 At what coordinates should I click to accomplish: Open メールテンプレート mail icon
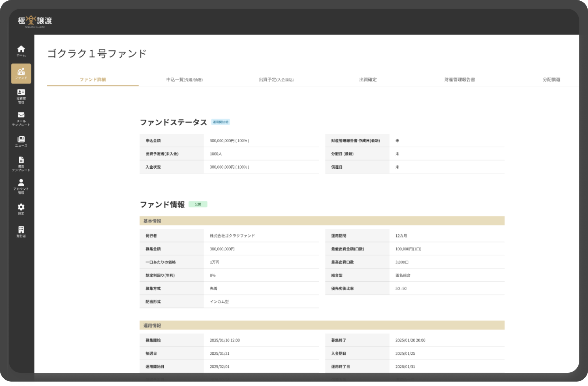click(x=21, y=119)
